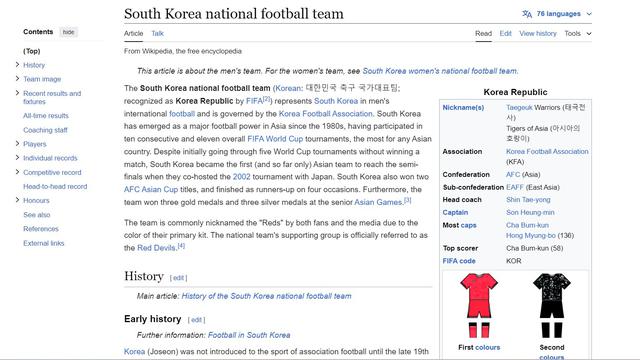Expand the Honours contents section

coord(17,200)
